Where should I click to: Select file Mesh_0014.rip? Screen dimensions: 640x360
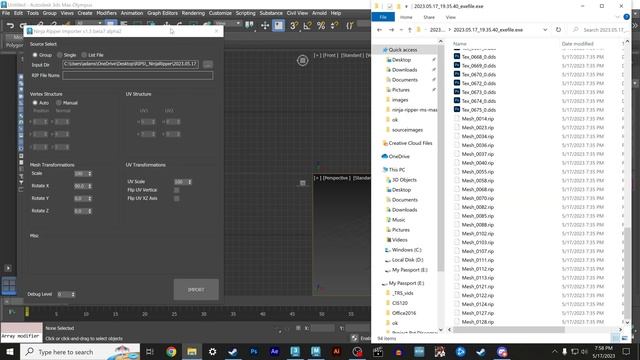click(478, 119)
